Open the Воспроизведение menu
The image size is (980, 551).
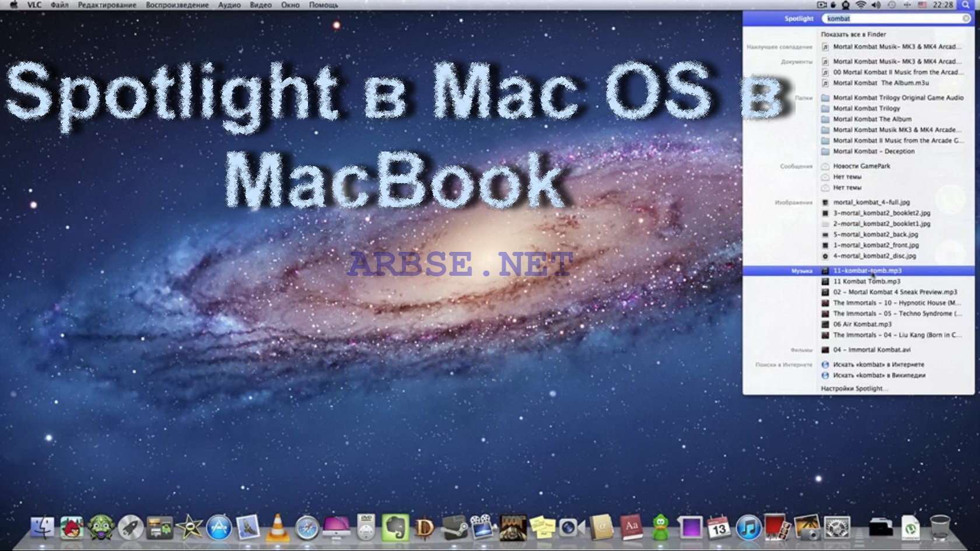(x=177, y=5)
